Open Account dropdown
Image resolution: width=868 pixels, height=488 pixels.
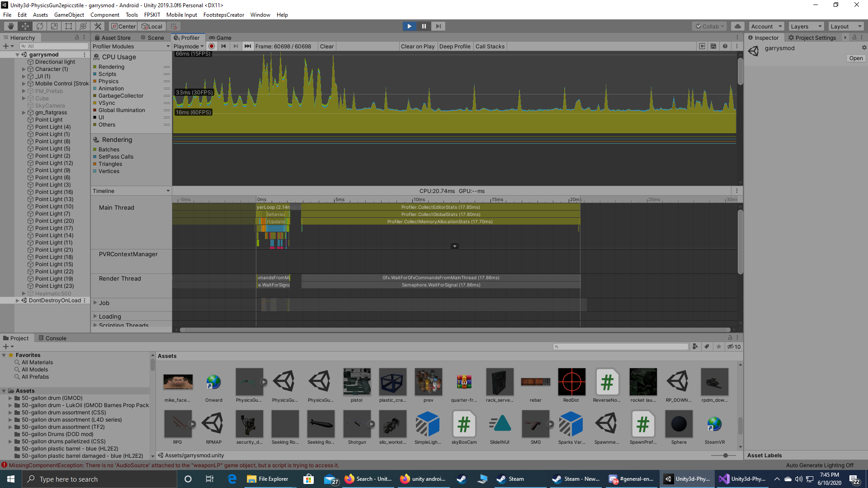pyautogui.click(x=767, y=26)
